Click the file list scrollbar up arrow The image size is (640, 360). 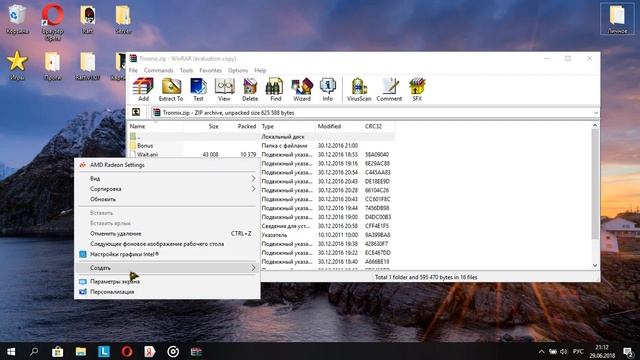point(595,125)
